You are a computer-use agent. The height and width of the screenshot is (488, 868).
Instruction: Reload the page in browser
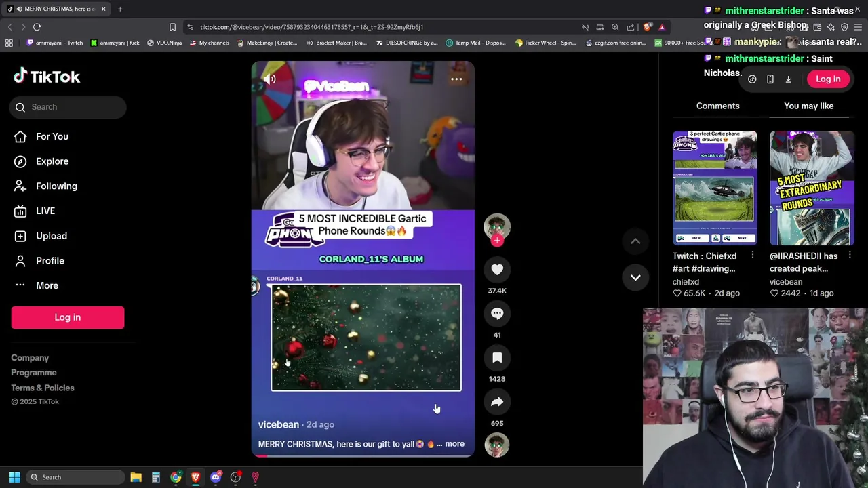pos(37,27)
